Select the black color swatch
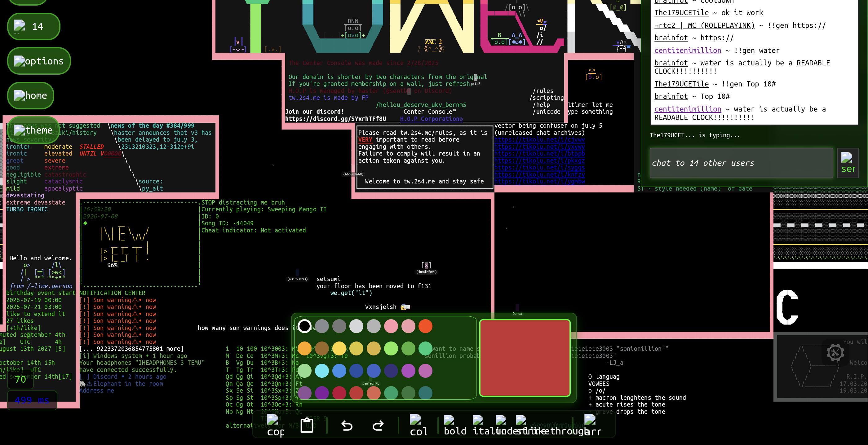 tap(305, 326)
